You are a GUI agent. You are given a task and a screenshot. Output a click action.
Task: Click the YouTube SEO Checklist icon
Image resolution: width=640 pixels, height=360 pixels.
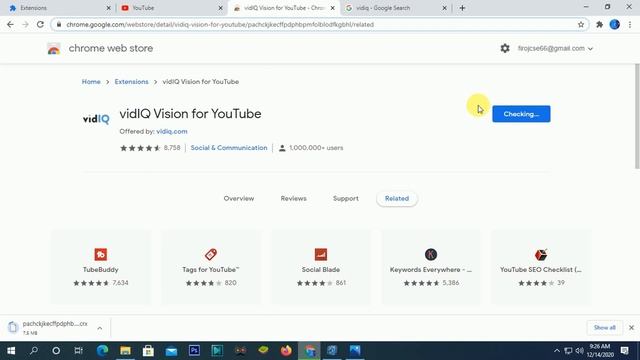(541, 254)
